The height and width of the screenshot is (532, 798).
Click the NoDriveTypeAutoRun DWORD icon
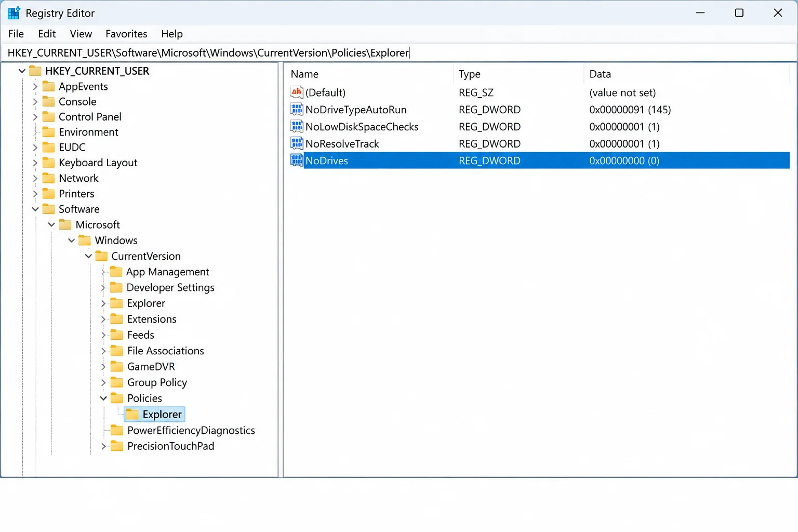[297, 110]
